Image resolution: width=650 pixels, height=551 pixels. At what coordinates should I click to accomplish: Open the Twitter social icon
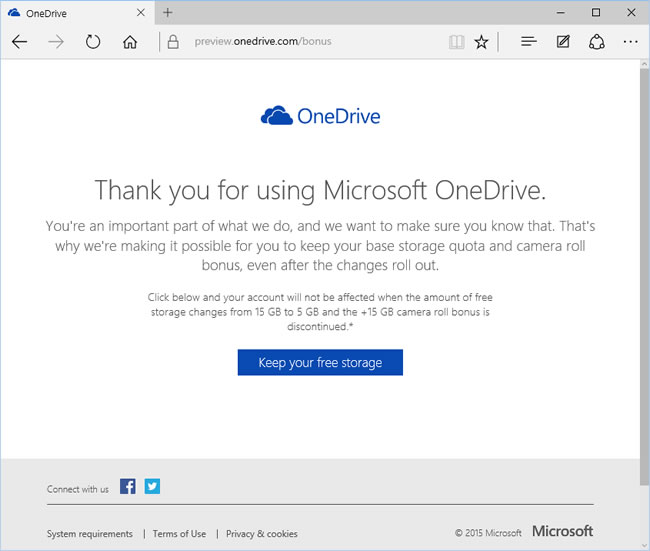[152, 487]
